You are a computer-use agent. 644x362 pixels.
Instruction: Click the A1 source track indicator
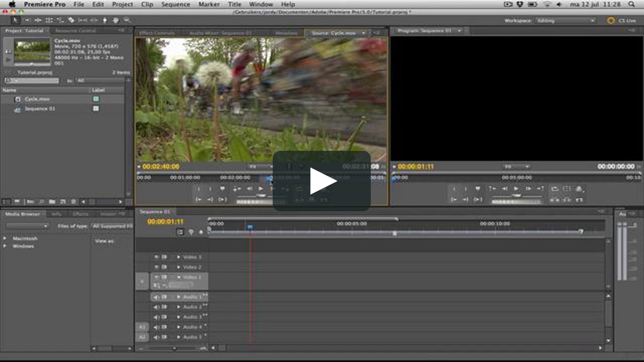tap(142, 327)
